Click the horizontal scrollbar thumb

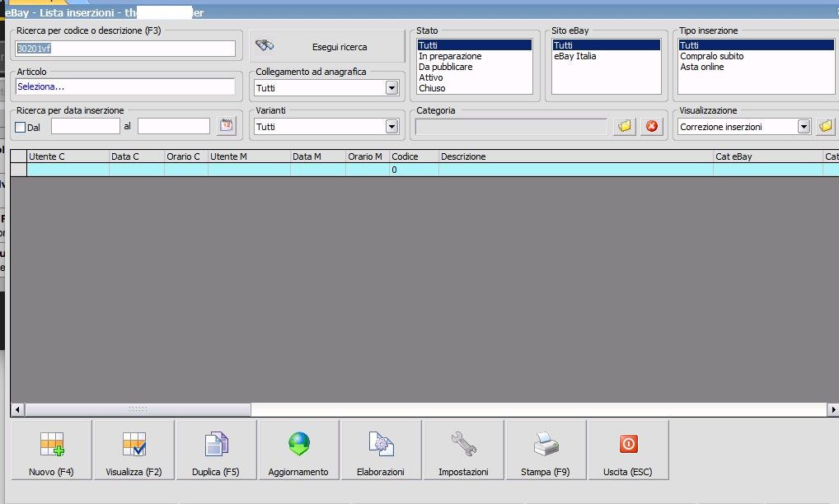tap(138, 410)
